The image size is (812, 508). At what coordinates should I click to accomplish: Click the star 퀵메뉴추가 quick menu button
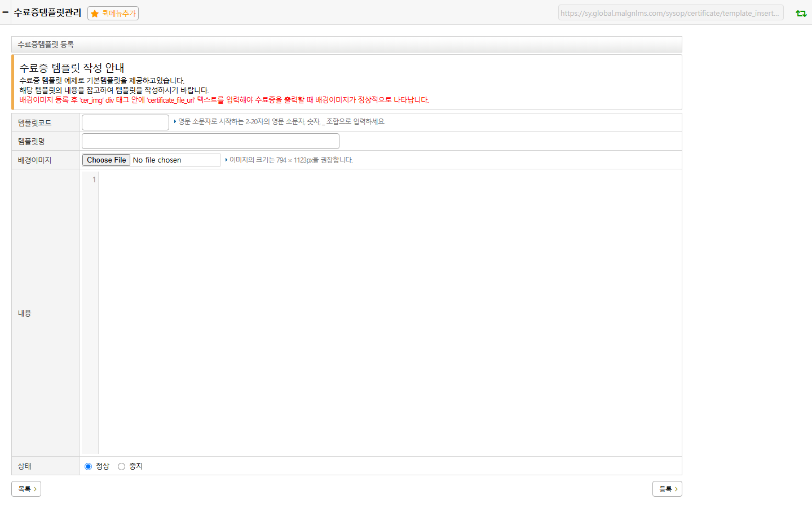click(x=113, y=14)
